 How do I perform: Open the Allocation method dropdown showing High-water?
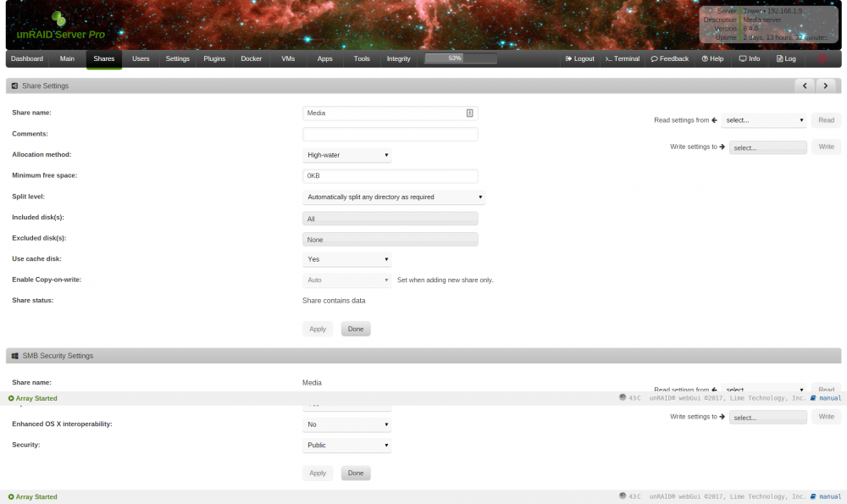click(346, 155)
